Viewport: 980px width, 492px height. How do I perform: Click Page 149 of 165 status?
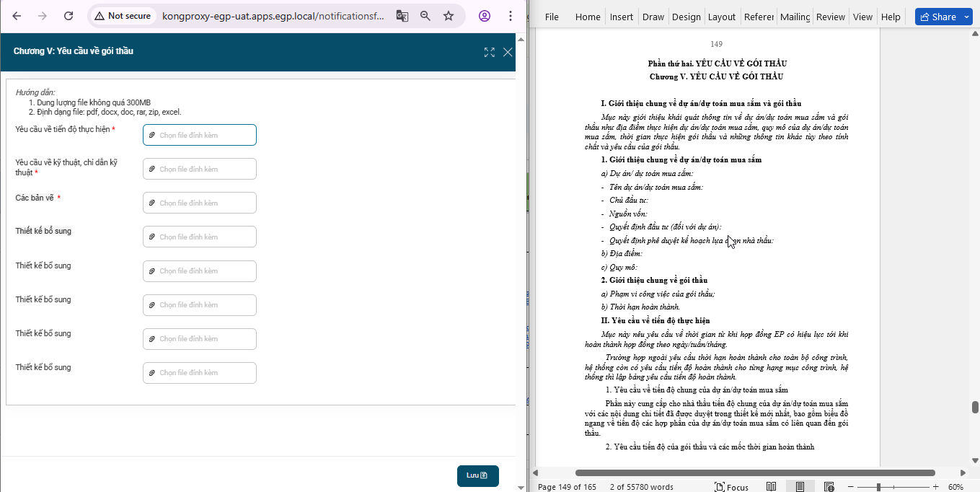tap(567, 487)
